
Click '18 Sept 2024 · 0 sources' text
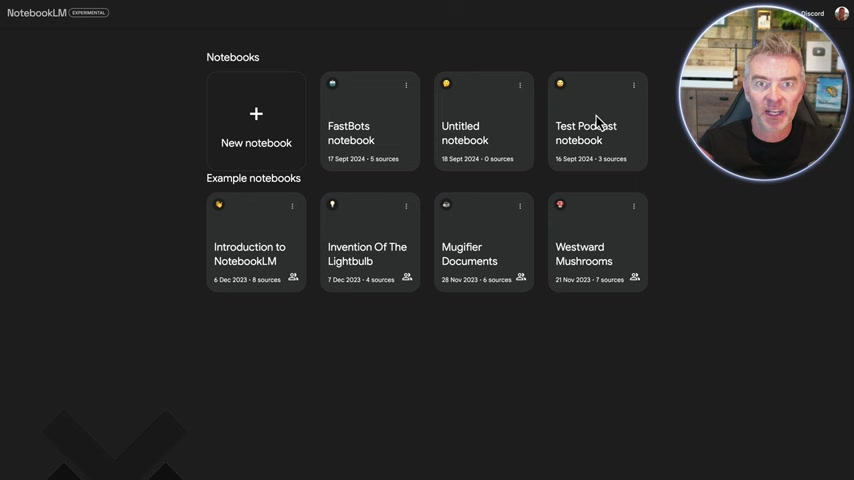[x=478, y=159]
